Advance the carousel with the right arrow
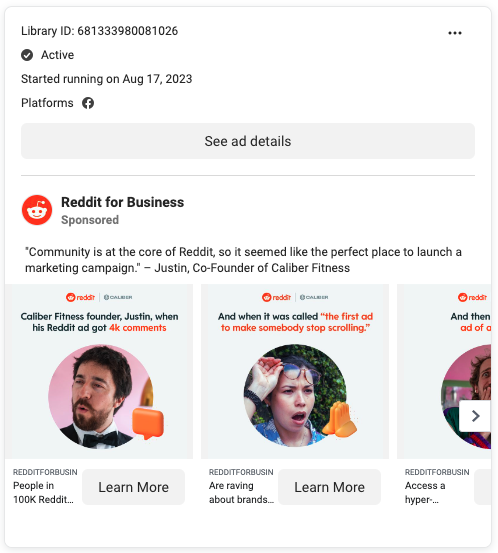 tap(475, 416)
